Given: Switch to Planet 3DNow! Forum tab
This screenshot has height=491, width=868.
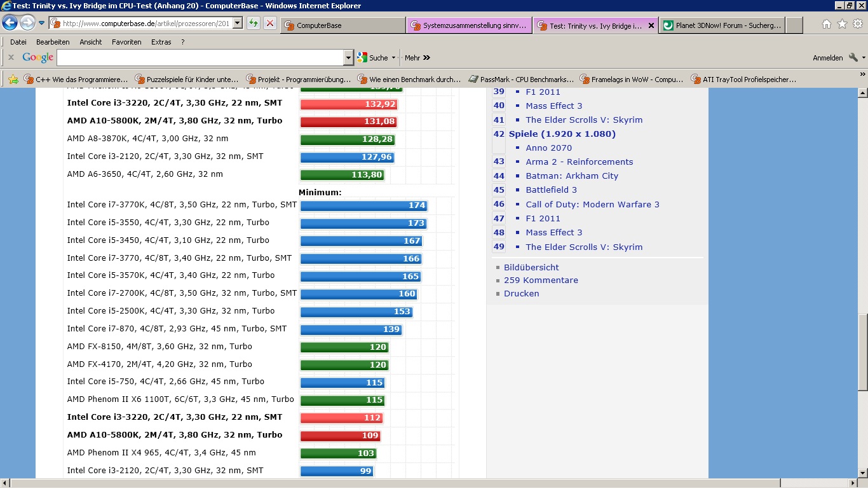Looking at the screenshot, I should (722, 25).
